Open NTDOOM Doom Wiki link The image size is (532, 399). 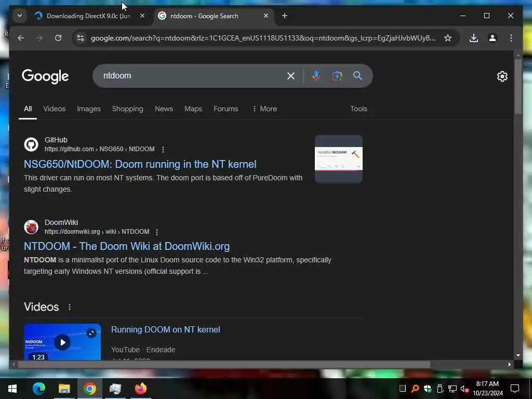click(127, 246)
